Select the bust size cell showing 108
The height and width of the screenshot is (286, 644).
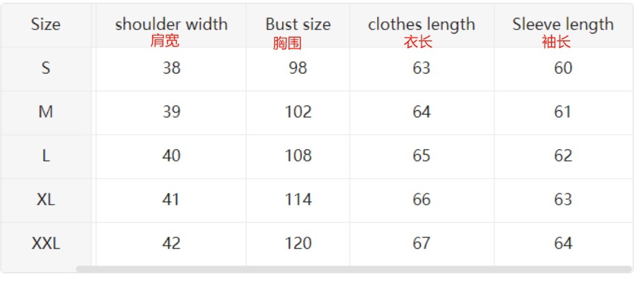tap(298, 156)
